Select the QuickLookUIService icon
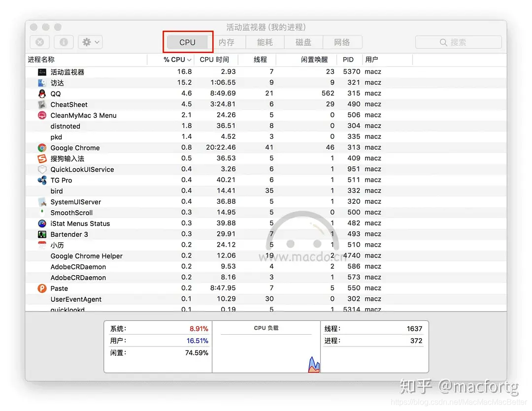Screen dimensions: 532x411 (x=42, y=169)
